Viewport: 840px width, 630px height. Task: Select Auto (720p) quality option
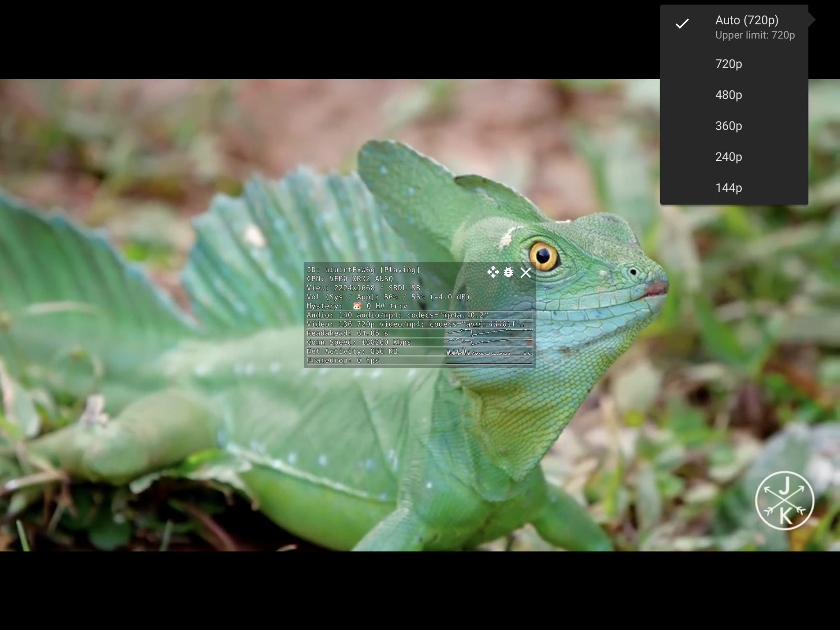746,20
